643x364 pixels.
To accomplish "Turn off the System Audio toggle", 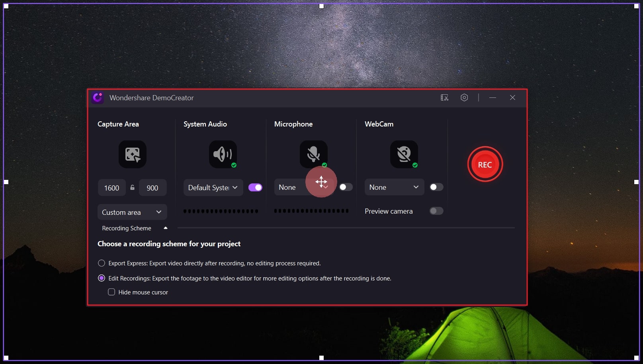I will 255,187.
